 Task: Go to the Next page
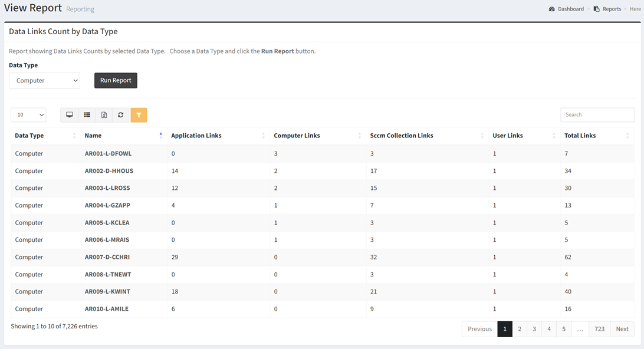622,329
